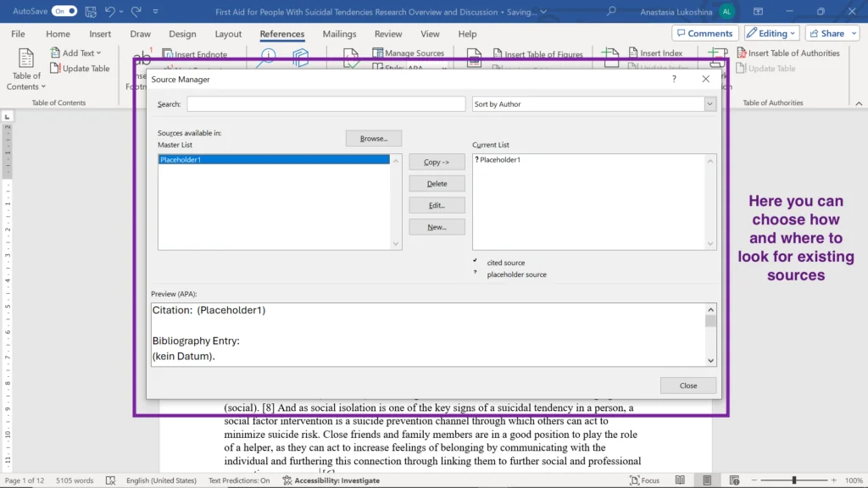Open the title bar search icon
868x488 pixels.
[x=612, y=11]
